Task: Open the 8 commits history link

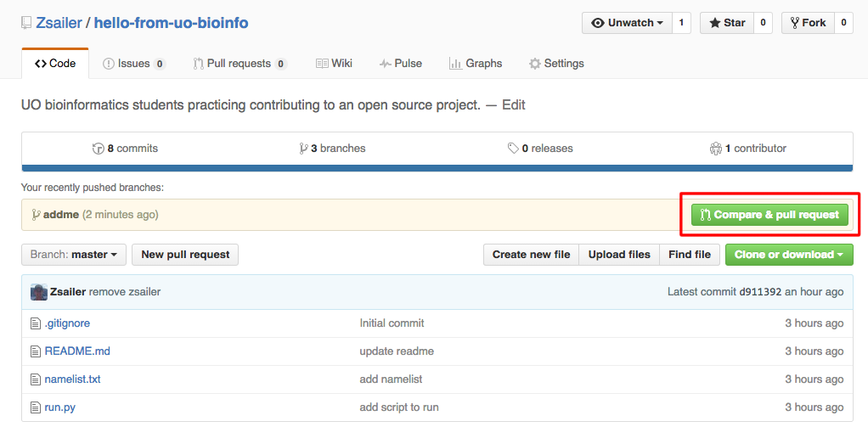Action: (125, 149)
